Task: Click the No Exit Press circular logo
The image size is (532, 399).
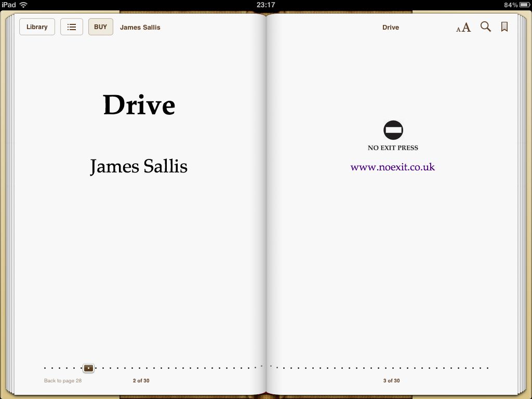Action: tap(393, 130)
